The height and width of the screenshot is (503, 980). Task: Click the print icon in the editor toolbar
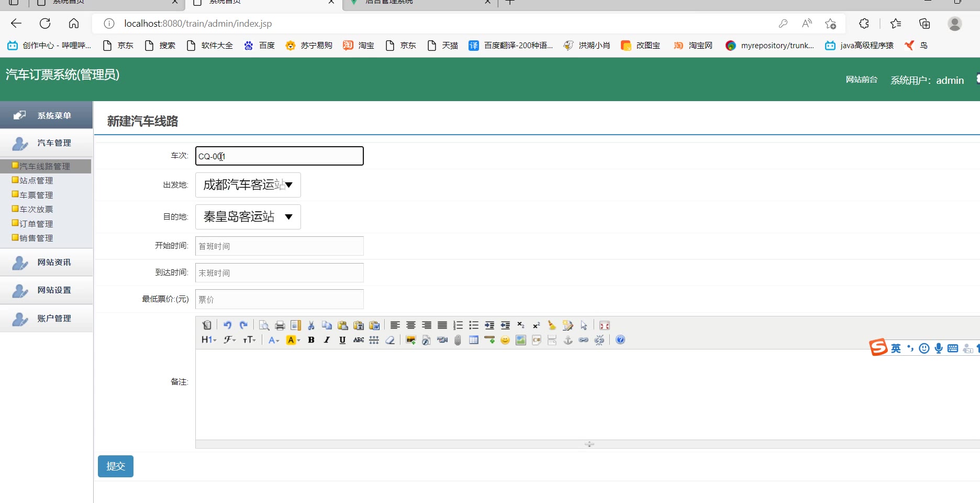coord(280,325)
